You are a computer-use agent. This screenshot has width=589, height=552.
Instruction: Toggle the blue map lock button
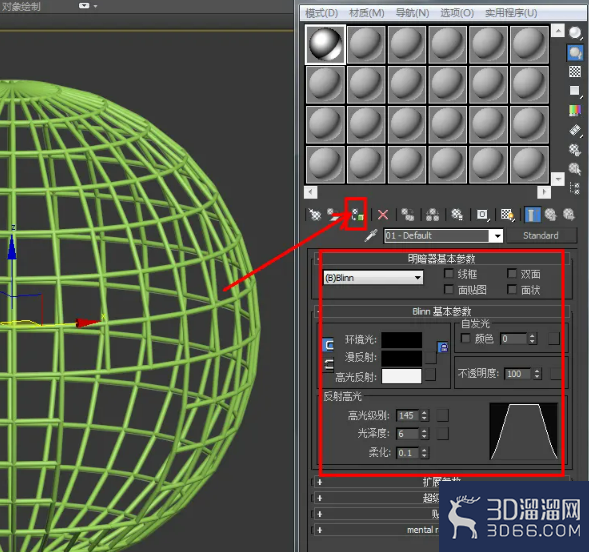pos(443,347)
